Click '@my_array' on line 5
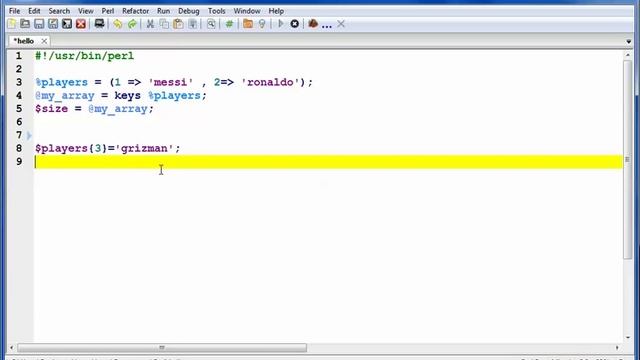 click(118, 109)
